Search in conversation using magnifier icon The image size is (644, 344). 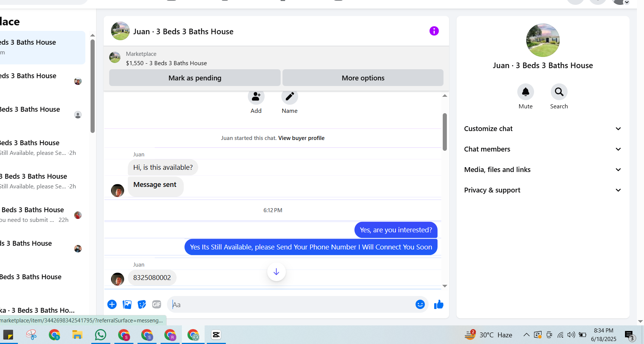[559, 92]
